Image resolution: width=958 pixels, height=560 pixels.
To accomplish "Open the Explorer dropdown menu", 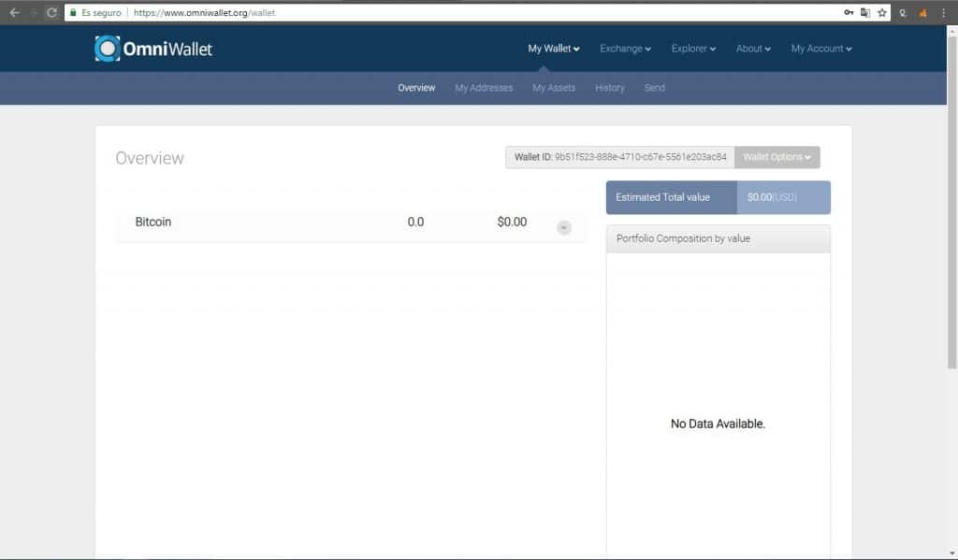I will click(693, 49).
